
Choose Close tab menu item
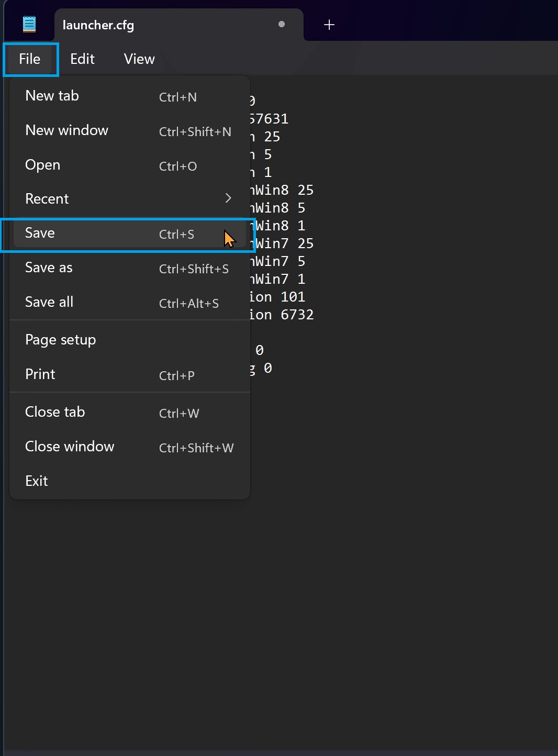[55, 412]
